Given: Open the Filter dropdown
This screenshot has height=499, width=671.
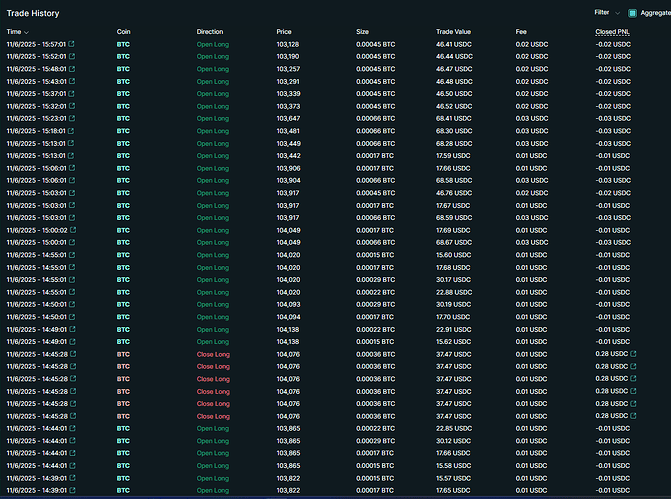Looking at the screenshot, I should coord(606,13).
